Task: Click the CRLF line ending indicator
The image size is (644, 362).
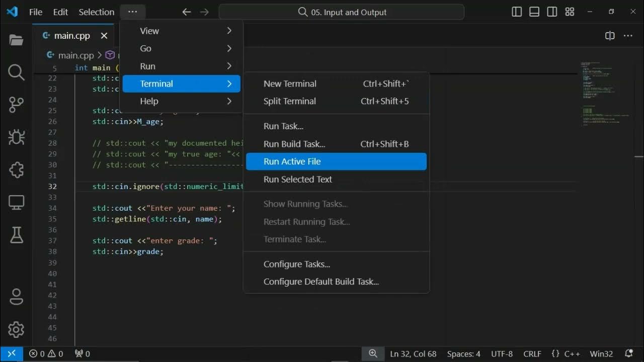Action: coord(532,354)
